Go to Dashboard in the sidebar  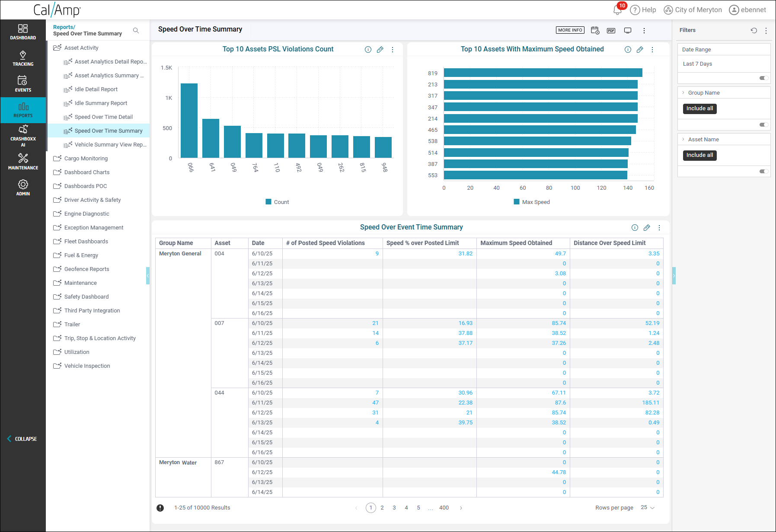(x=23, y=32)
